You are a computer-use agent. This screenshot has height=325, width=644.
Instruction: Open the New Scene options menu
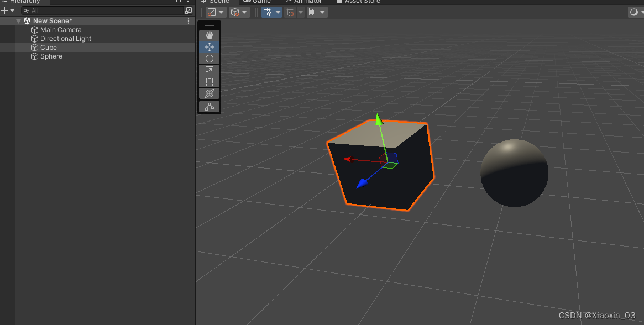[x=188, y=20]
